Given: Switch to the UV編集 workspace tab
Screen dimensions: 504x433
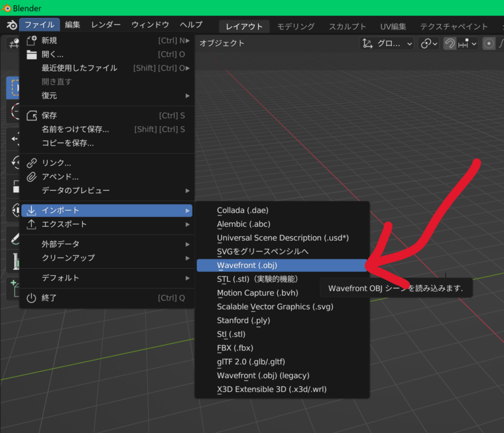Looking at the screenshot, I should coord(393,27).
